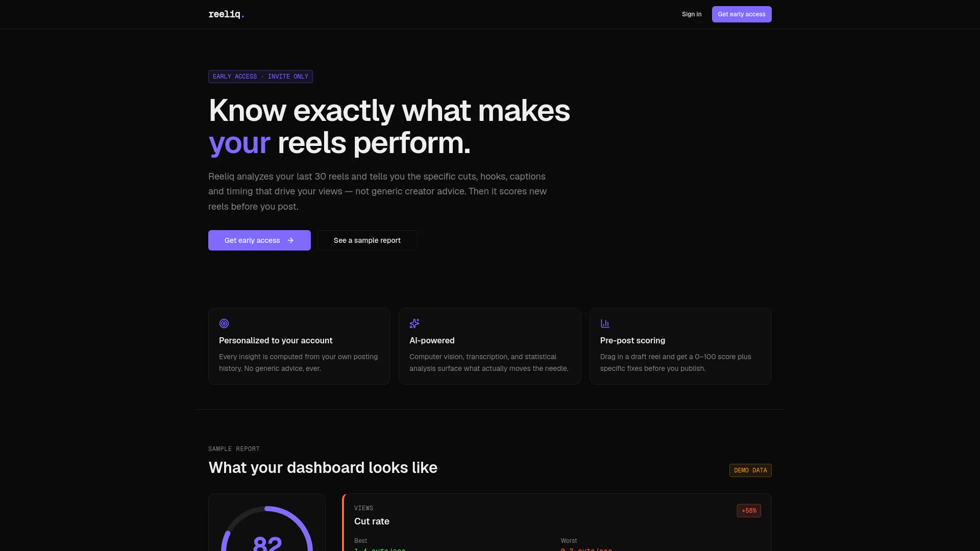Viewport: 980px width, 551px height.
Task: Open the Cut rate insight card
Action: (x=557, y=522)
